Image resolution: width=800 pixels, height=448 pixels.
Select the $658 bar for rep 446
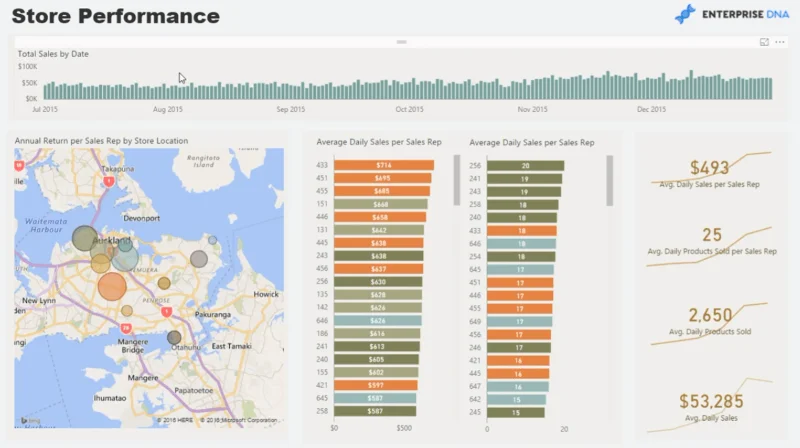click(x=380, y=217)
